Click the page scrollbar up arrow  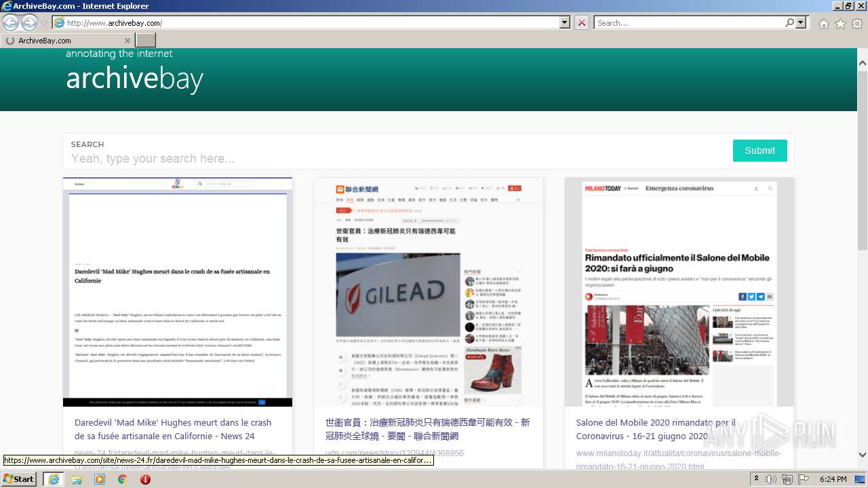pos(863,63)
